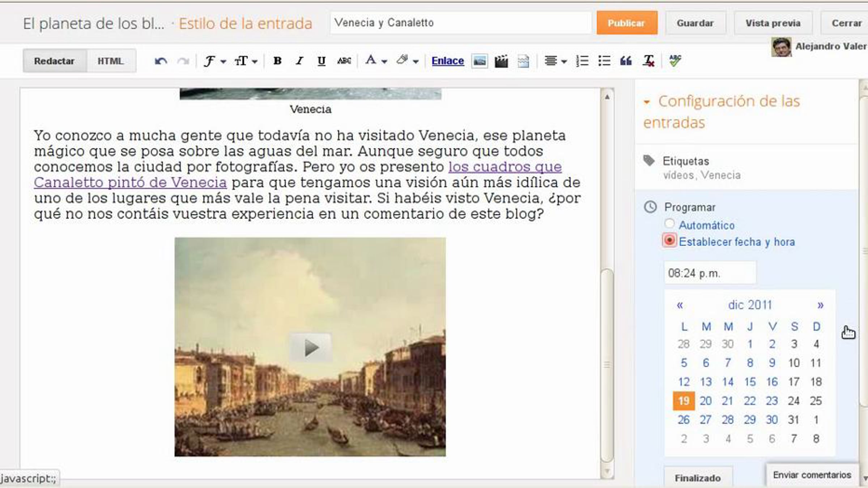The image size is (868, 488).
Task: Click the Programar schedule heading
Action: tap(690, 207)
